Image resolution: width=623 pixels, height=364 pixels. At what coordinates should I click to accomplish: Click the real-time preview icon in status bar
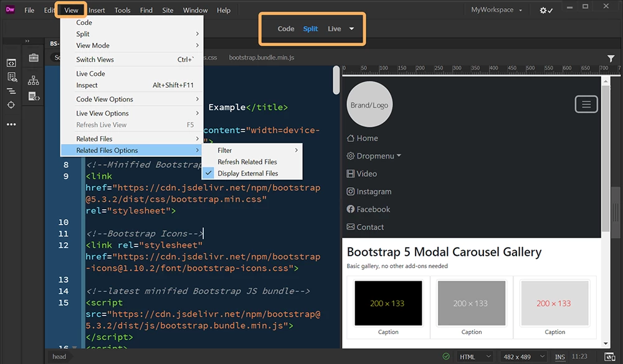point(609,357)
